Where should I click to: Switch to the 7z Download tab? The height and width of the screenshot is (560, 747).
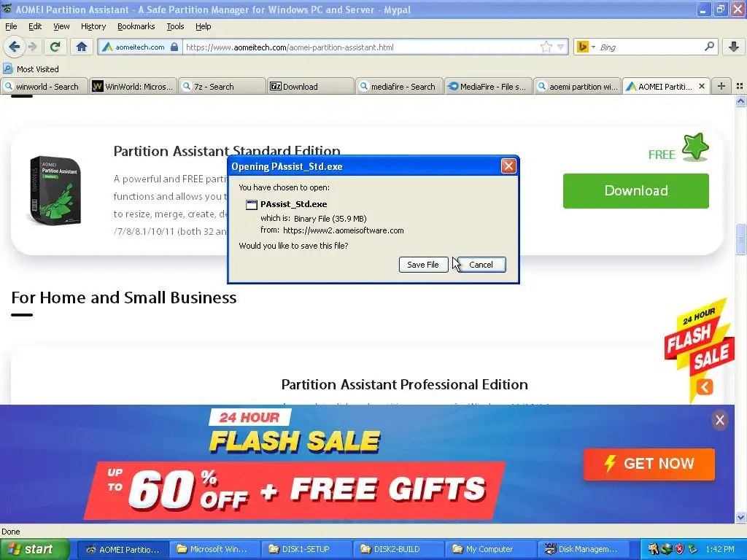311,86
